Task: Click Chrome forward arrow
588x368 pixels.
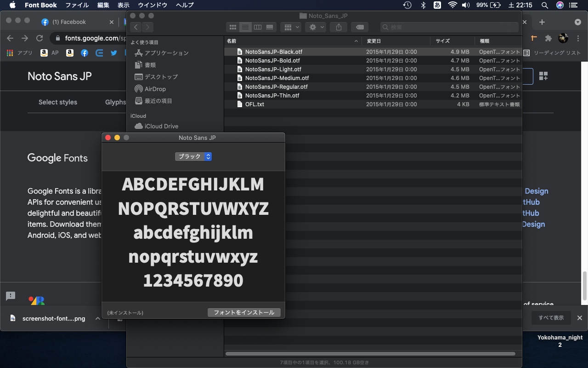Action: point(25,38)
